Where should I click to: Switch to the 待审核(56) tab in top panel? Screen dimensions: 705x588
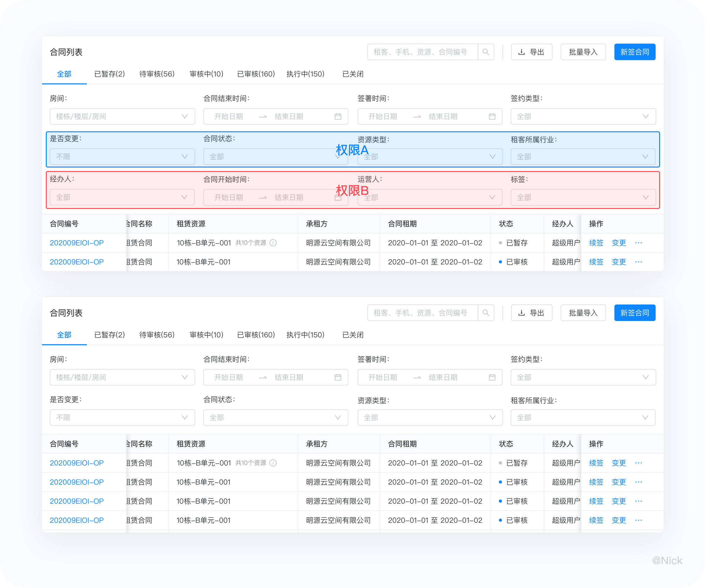(157, 74)
